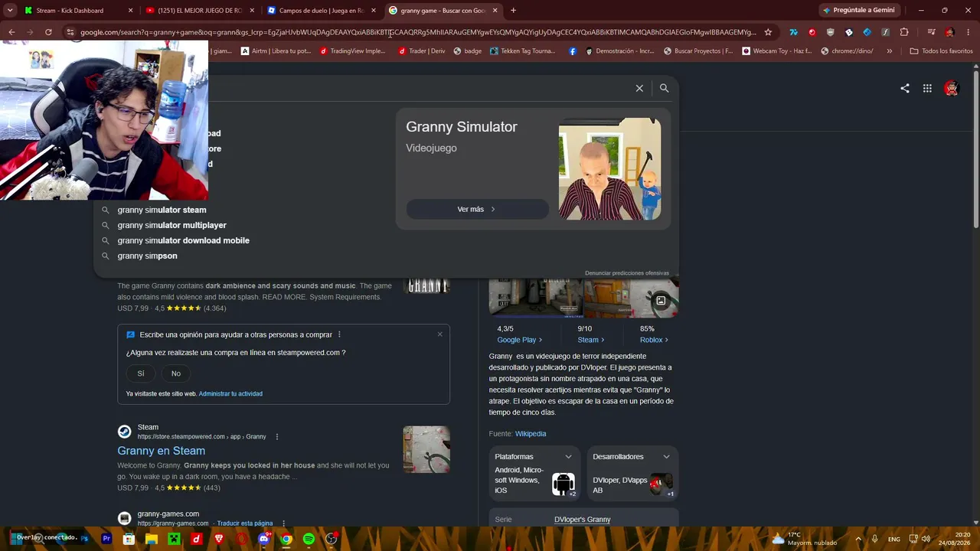Screen dimensions: 980x551
Task: Switch to the Campos de duelo Roblox tab
Action: [x=321, y=11]
